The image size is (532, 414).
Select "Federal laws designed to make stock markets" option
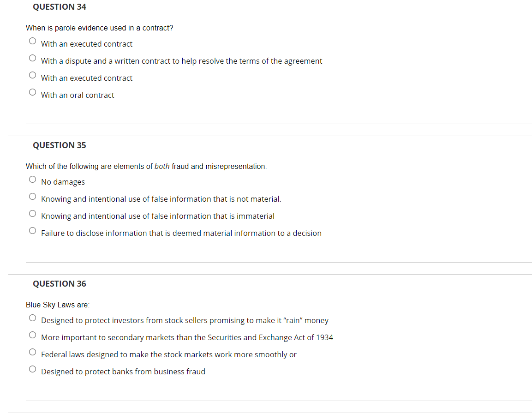point(32,352)
